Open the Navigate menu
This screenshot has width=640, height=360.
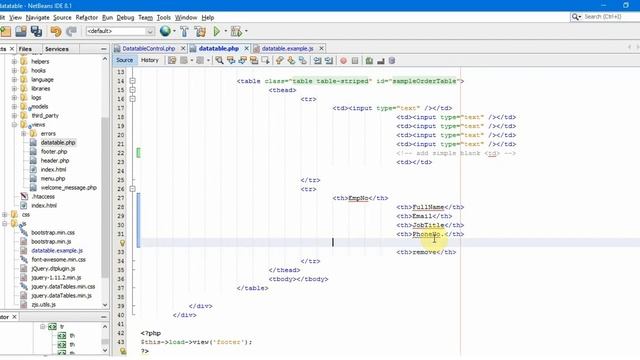(37, 18)
